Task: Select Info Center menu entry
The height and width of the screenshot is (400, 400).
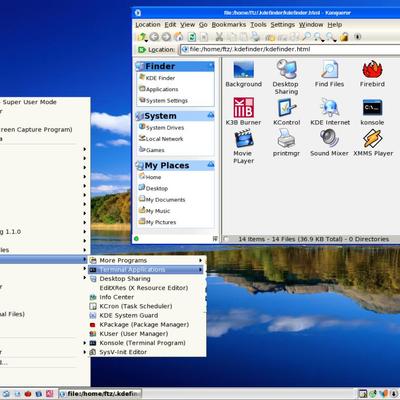Action: coord(147,297)
